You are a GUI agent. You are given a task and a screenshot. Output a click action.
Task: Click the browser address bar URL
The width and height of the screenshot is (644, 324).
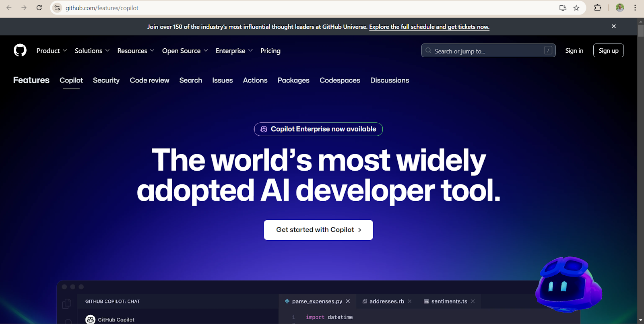102,8
